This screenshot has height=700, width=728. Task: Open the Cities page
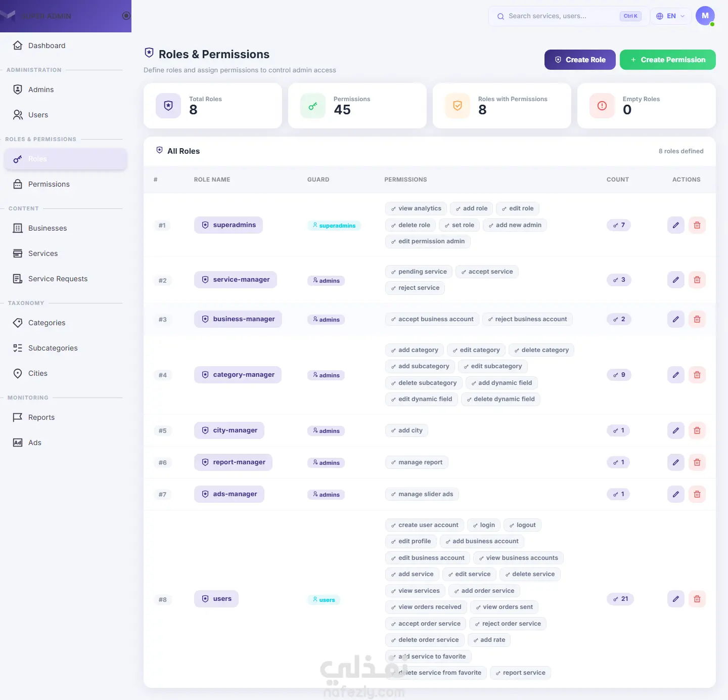point(66,373)
